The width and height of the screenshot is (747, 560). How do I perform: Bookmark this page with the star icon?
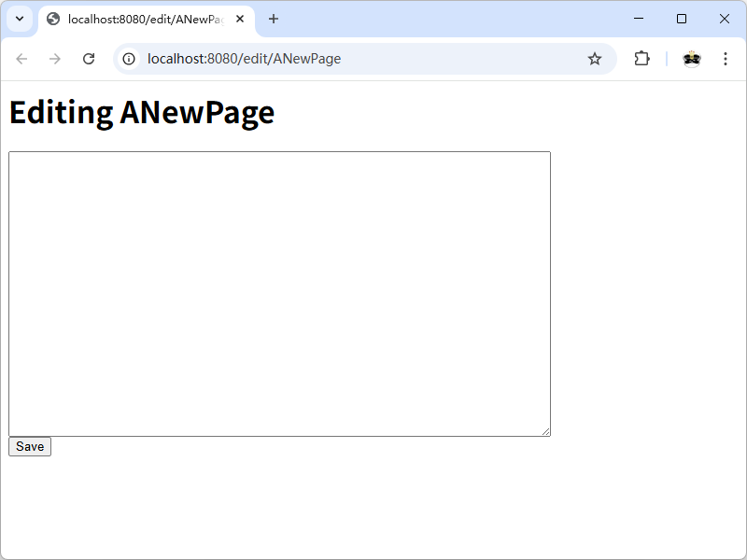[x=595, y=59]
